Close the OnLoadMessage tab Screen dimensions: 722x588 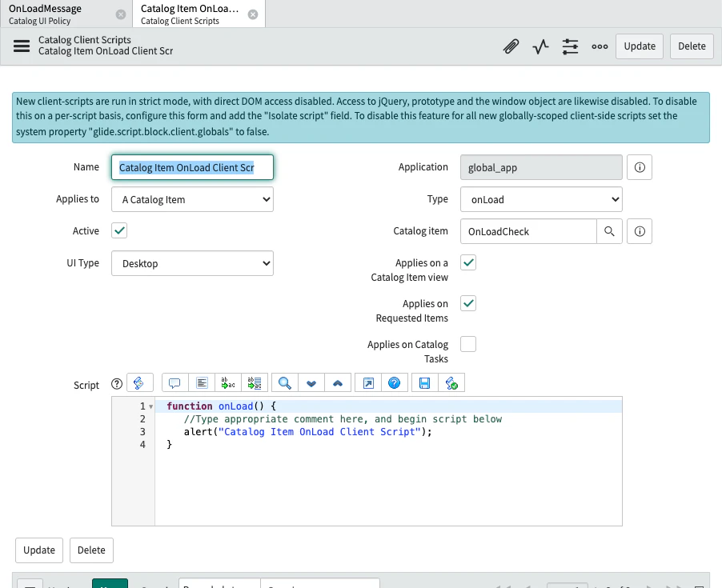pos(121,14)
